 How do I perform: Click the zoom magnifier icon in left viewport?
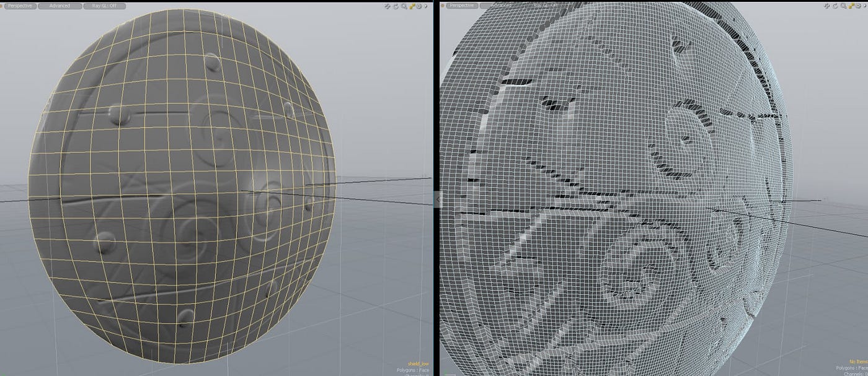click(404, 6)
